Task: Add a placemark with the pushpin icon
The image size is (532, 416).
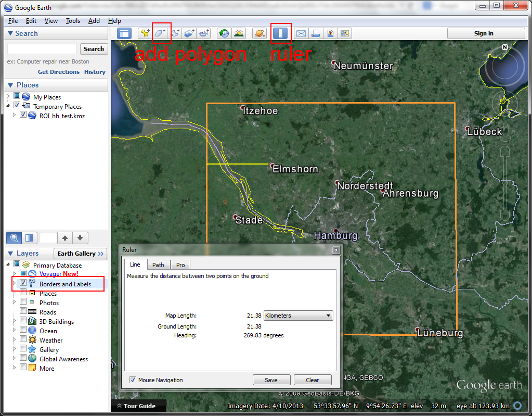Action: pyautogui.click(x=145, y=33)
